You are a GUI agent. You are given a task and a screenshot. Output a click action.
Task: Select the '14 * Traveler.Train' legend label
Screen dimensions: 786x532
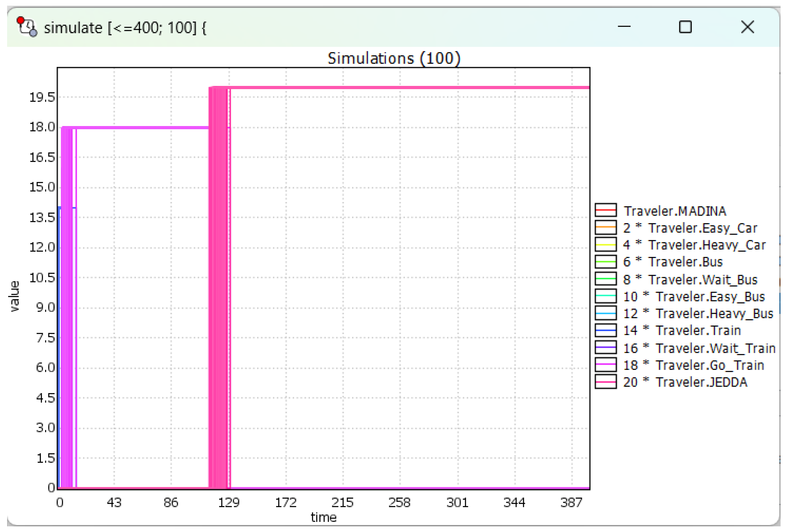coord(682,330)
